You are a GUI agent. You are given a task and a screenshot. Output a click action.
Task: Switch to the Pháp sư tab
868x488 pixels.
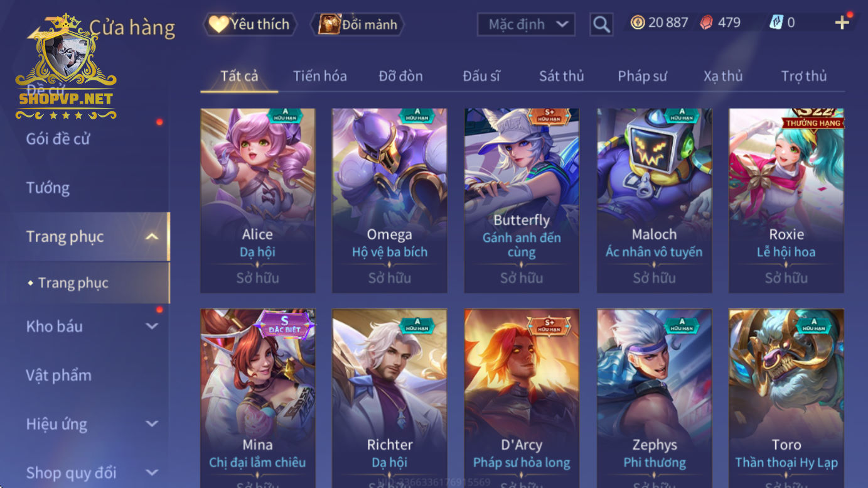click(x=642, y=76)
